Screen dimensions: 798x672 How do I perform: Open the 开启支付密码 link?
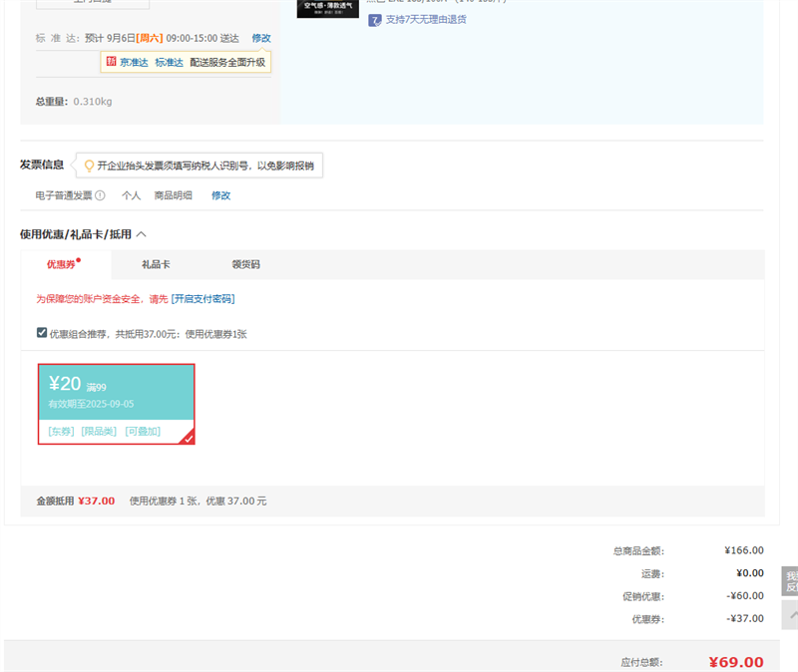[x=202, y=298]
